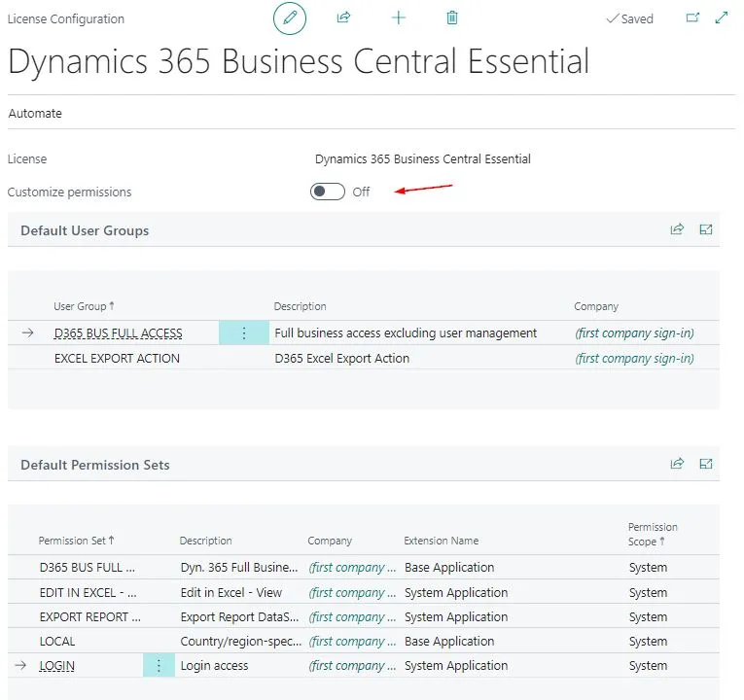
Task: Open the Automate menu
Action: [35, 114]
